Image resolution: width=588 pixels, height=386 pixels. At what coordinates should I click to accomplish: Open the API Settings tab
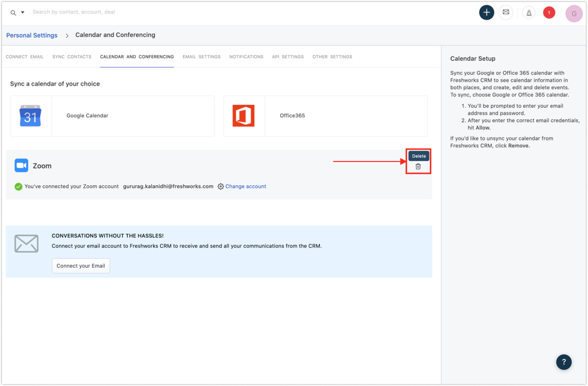click(x=288, y=57)
